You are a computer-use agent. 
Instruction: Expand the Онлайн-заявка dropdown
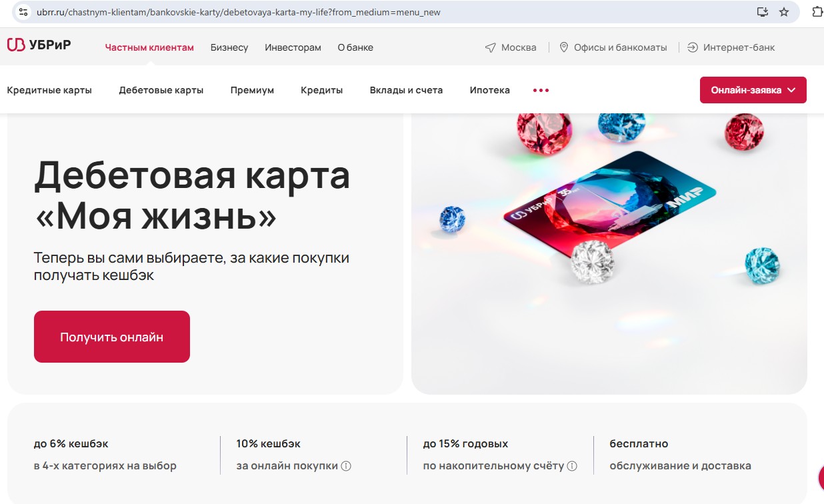point(753,90)
